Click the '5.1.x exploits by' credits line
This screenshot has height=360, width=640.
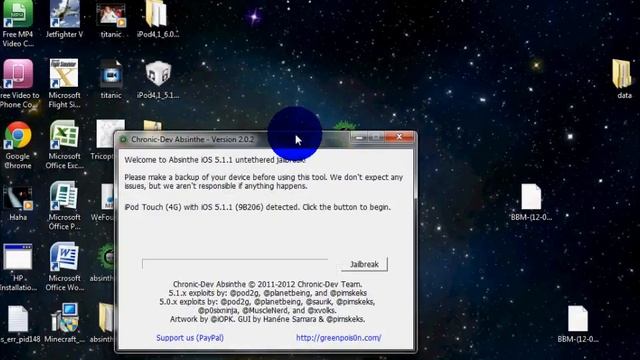coord(267,293)
